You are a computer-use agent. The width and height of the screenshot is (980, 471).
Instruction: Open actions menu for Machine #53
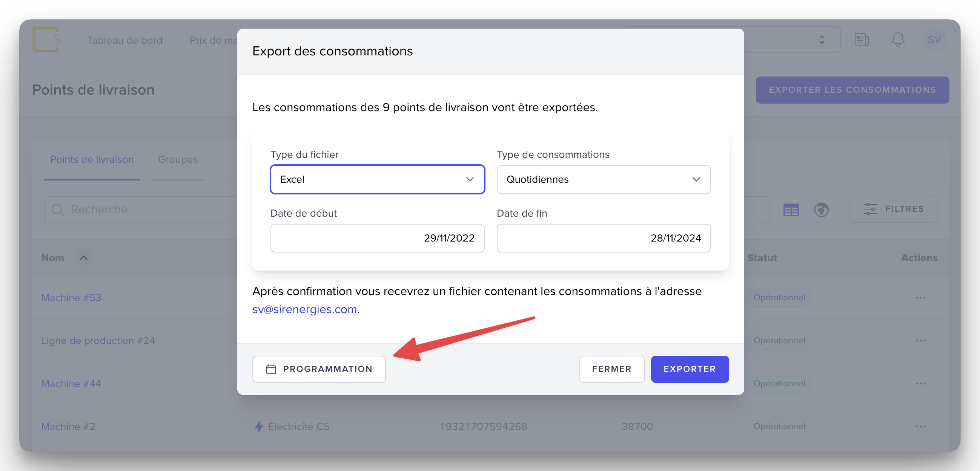(920, 298)
